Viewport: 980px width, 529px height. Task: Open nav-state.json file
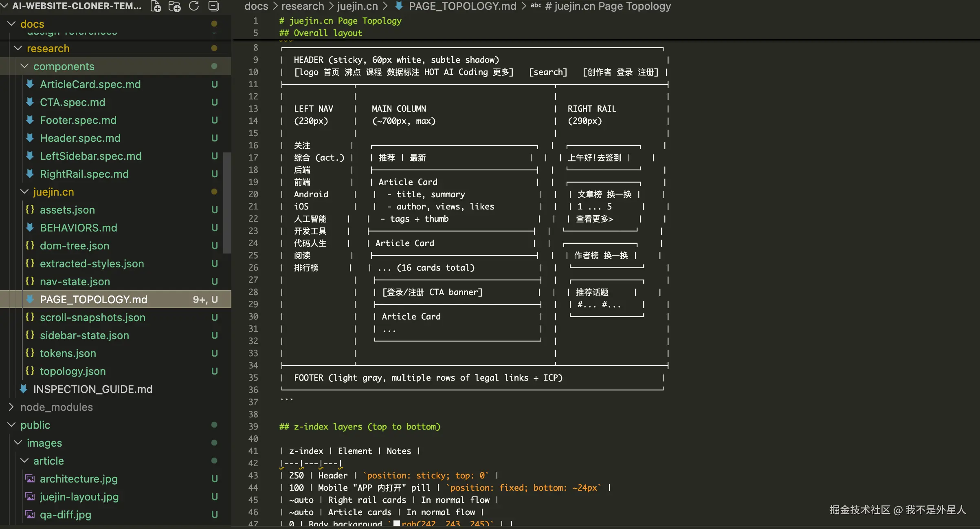[75, 281]
